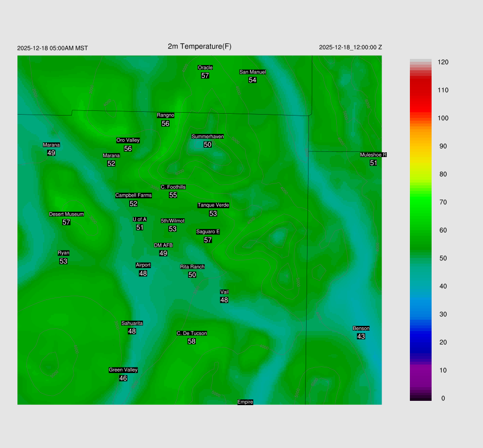
Task: Click the Summerhaven temperature reading of 50
Action: pos(208,145)
